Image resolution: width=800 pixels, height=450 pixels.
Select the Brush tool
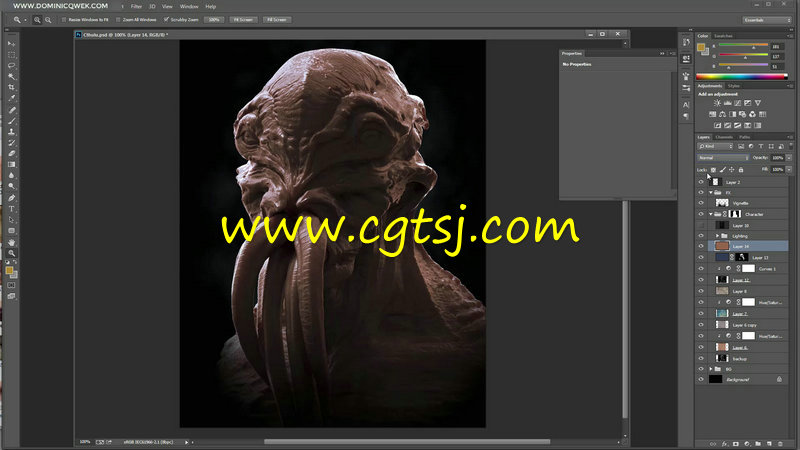[x=11, y=121]
